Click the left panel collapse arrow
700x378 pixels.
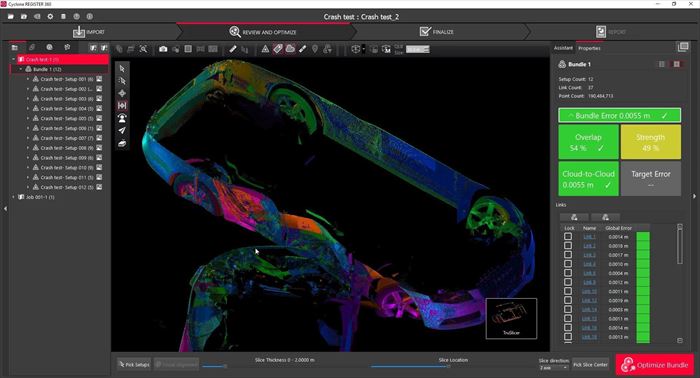5,208
